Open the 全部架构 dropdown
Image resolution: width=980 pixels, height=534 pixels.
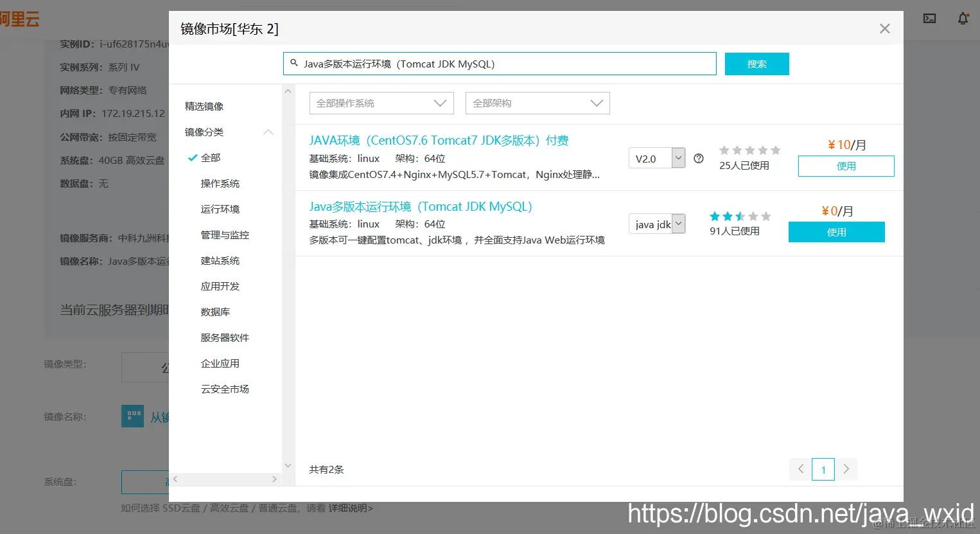[x=538, y=103]
